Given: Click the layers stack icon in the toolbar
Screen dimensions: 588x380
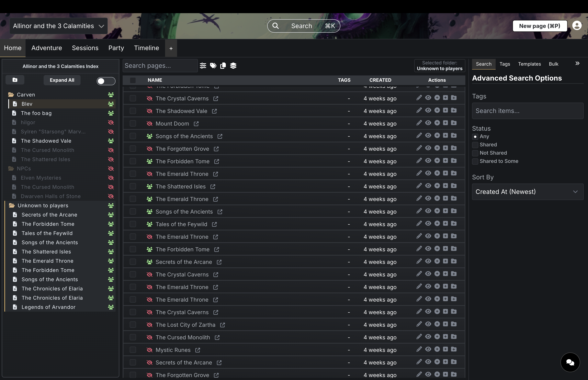Looking at the screenshot, I should point(233,66).
